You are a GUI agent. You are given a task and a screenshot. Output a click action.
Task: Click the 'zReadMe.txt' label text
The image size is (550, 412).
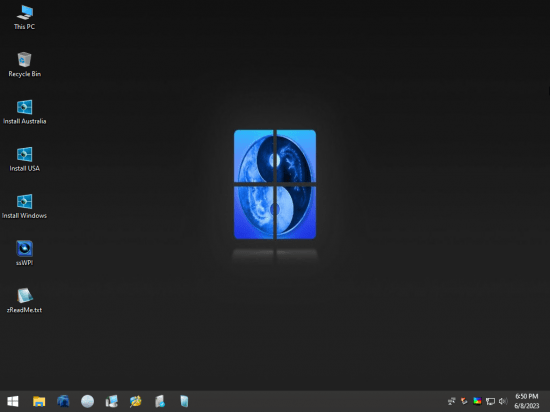[25, 310]
